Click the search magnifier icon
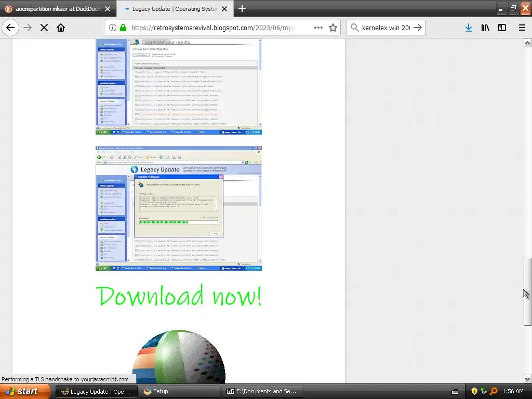532x399 pixels. click(354, 28)
